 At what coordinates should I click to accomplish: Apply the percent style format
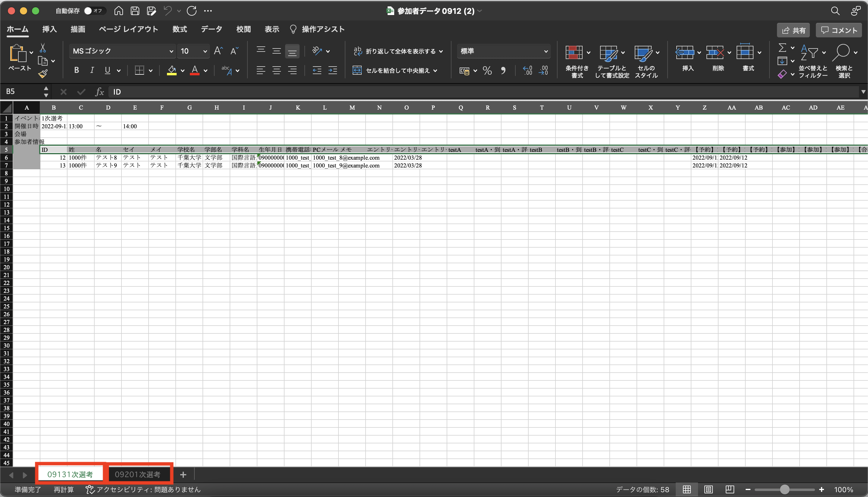(x=487, y=71)
